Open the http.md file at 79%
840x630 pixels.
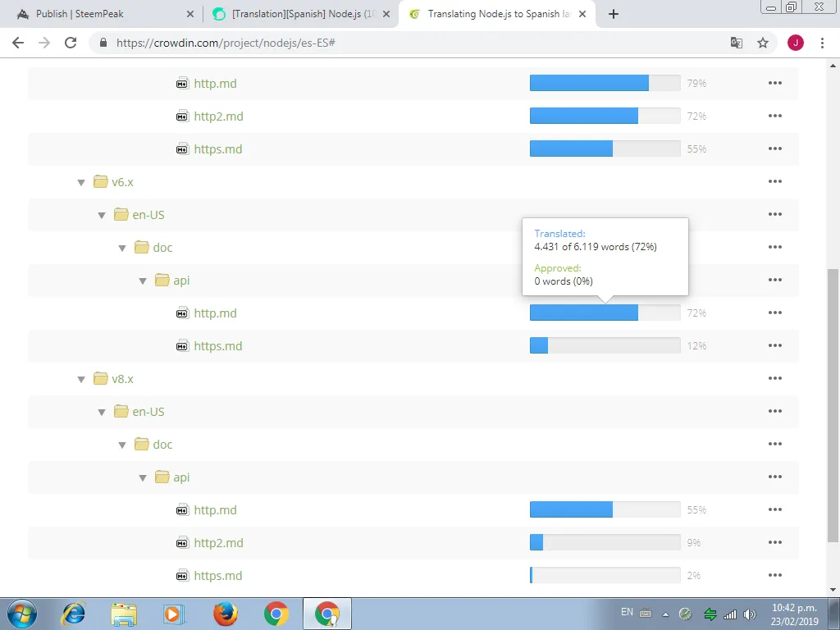215,83
